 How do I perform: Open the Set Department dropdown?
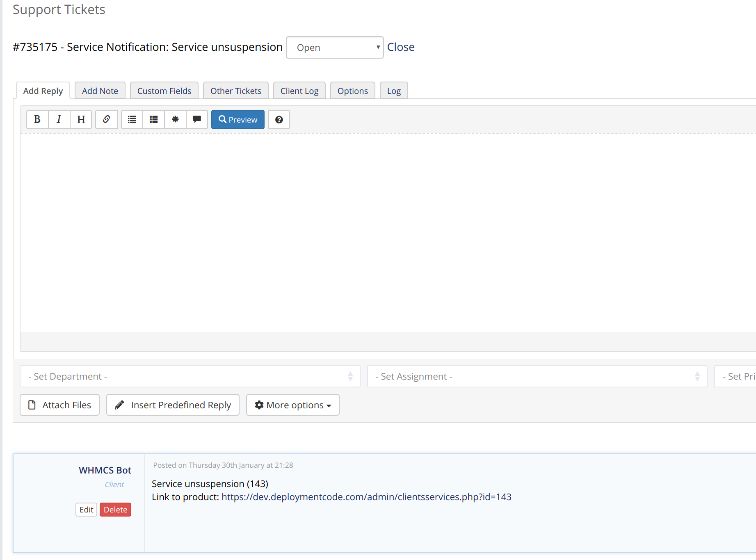190,376
